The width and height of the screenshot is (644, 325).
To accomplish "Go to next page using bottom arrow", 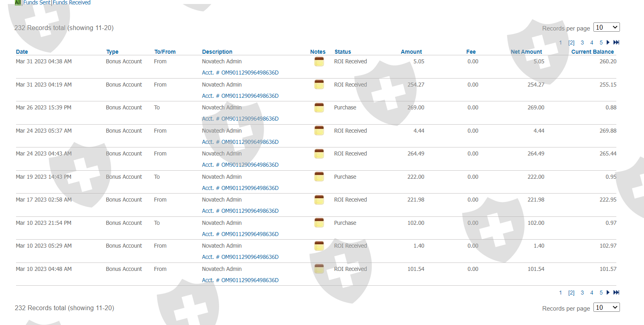I will click(608, 293).
